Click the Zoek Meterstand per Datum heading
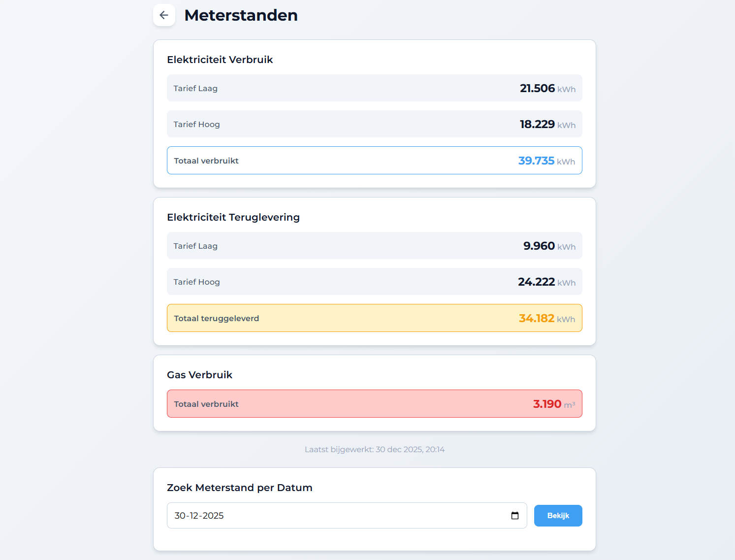 pyautogui.click(x=240, y=488)
